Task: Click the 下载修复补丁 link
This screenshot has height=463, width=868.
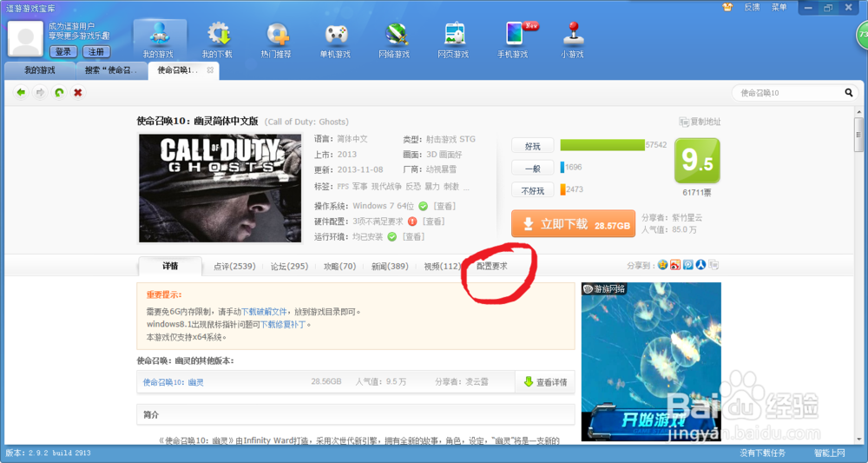Action: 284,325
